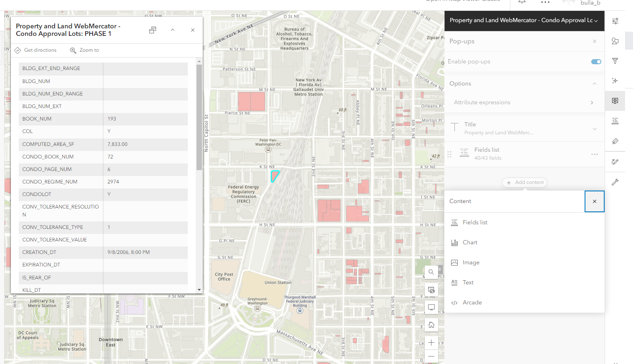Disable the Enable pop-ups toggle
The image size is (633, 364).
point(596,62)
